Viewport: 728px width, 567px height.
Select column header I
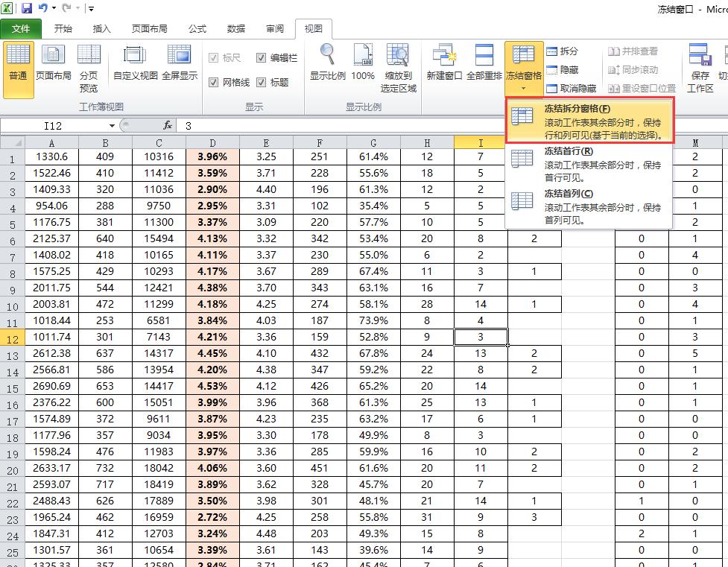pyautogui.click(x=481, y=142)
